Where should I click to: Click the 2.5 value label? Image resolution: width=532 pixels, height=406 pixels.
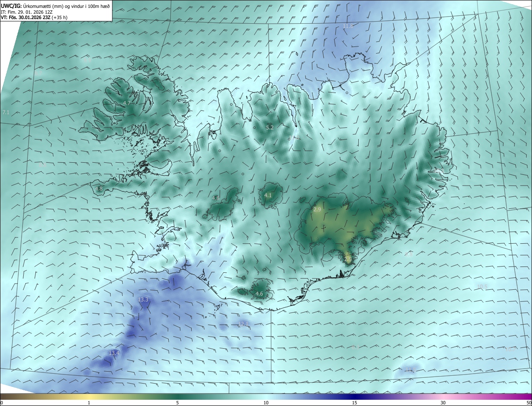pos(348,259)
